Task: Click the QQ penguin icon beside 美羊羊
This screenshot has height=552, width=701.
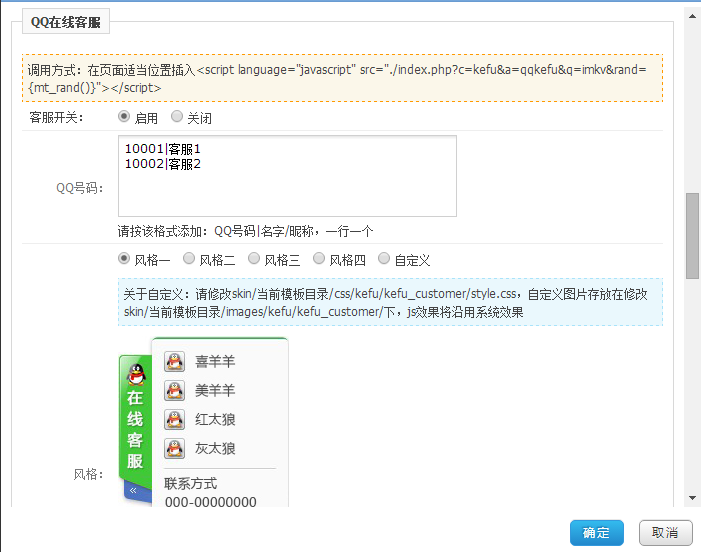Action: [x=174, y=391]
